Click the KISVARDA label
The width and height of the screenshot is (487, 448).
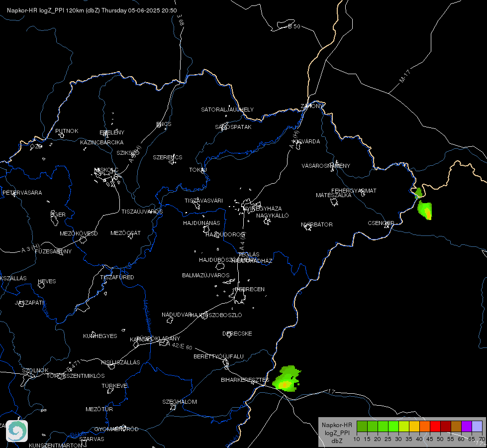pyautogui.click(x=307, y=141)
